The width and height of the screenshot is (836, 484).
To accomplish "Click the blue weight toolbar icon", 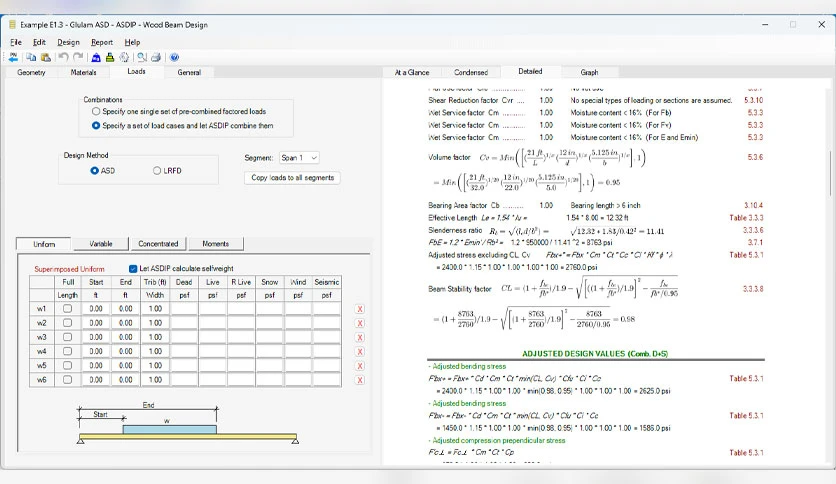I will click(x=96, y=57).
